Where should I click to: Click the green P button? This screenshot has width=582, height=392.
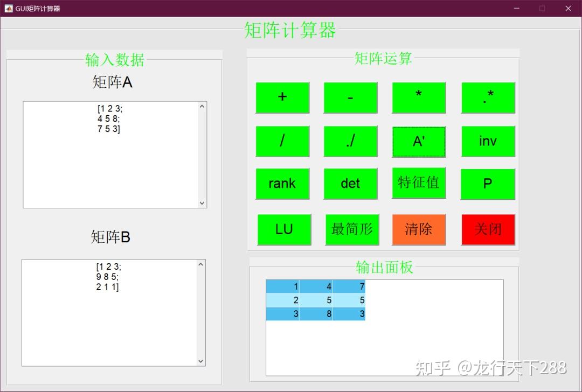(488, 184)
